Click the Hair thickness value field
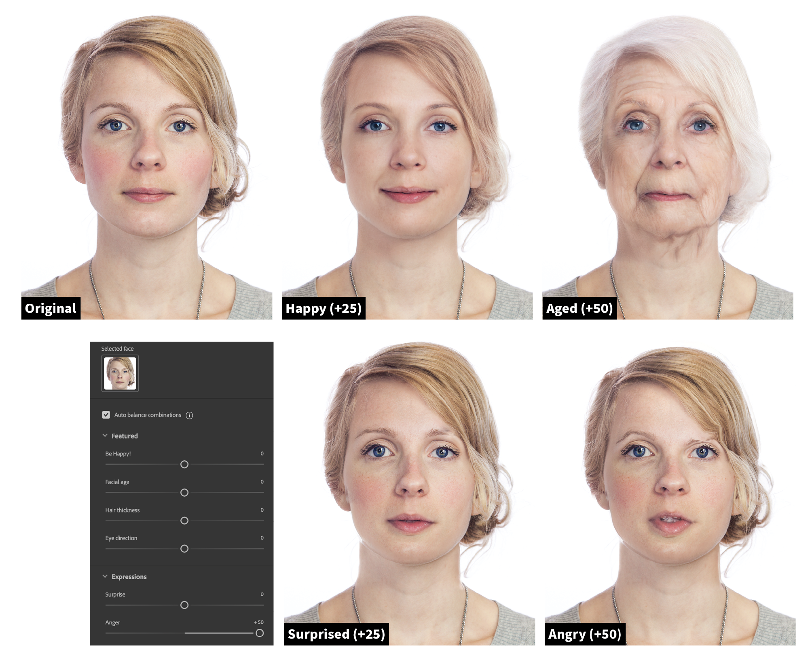The height and width of the screenshot is (656, 812). click(262, 510)
